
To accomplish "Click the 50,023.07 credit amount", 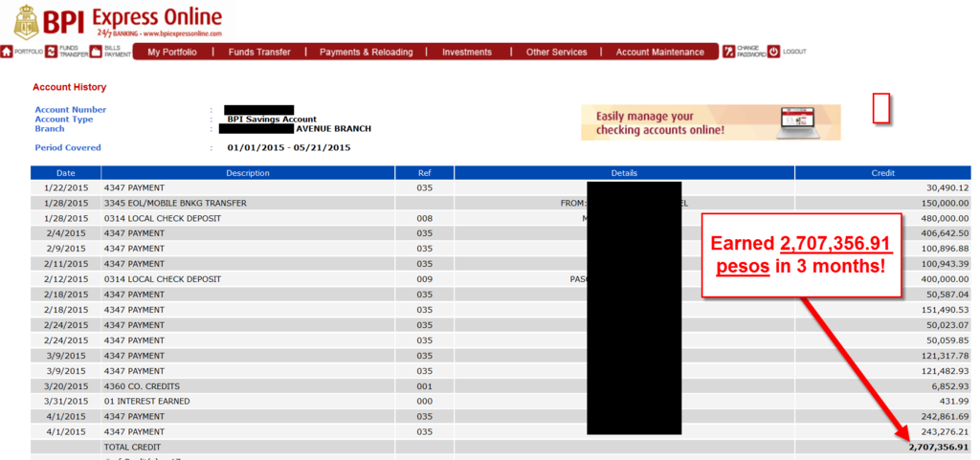I will (947, 324).
